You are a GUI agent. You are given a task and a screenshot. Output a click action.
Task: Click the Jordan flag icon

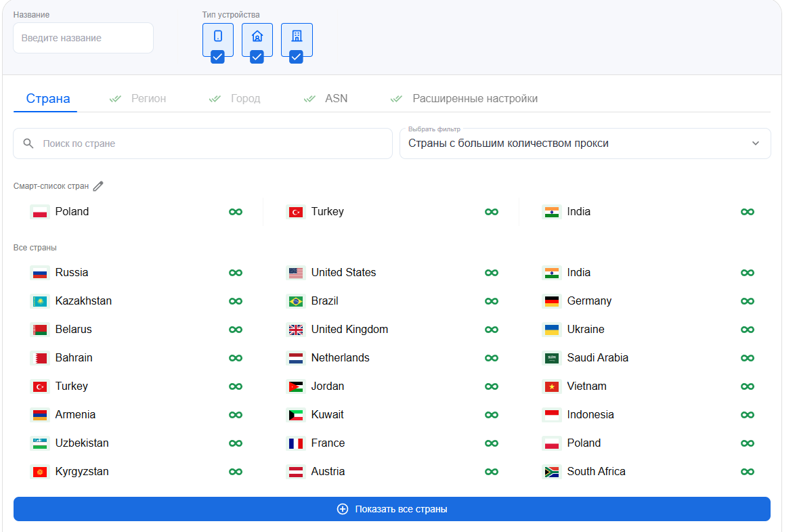point(296,387)
